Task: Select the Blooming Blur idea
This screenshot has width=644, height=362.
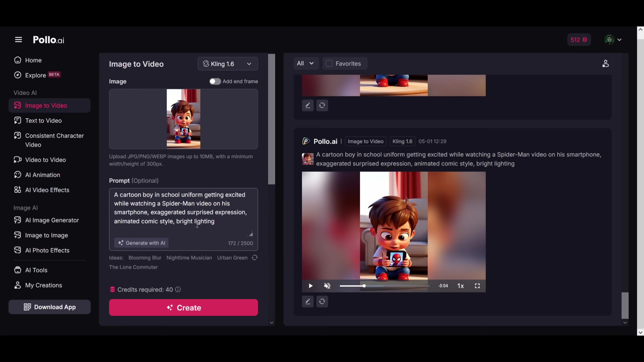Action: pos(145,258)
